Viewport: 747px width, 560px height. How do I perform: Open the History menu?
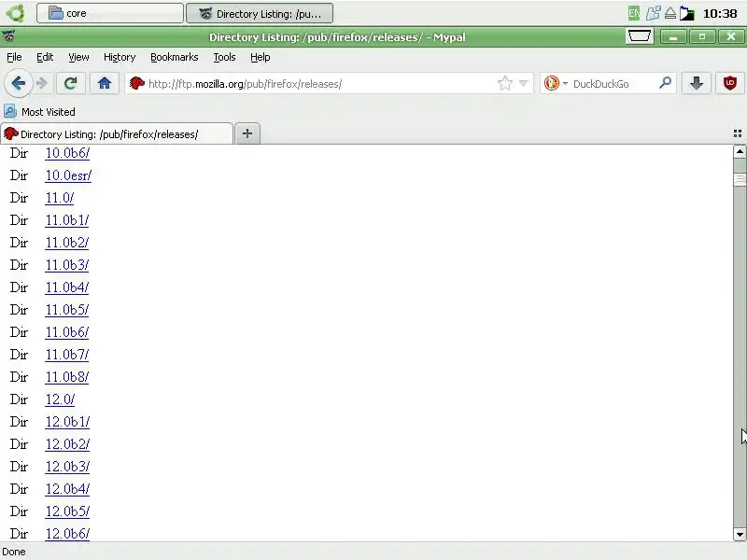click(x=120, y=57)
